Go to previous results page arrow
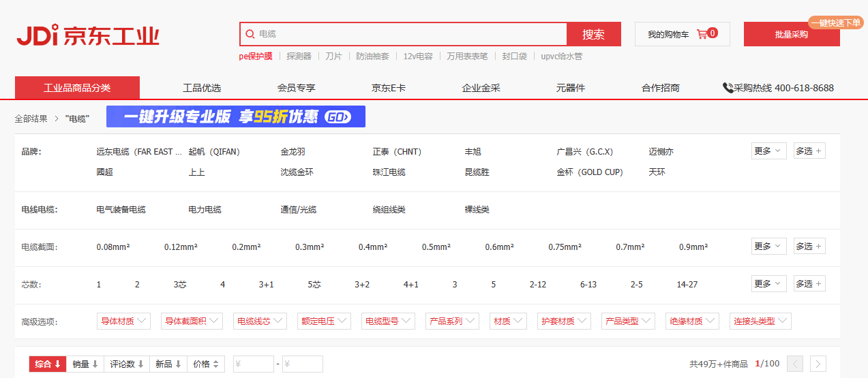The image size is (868, 378). pos(794,364)
